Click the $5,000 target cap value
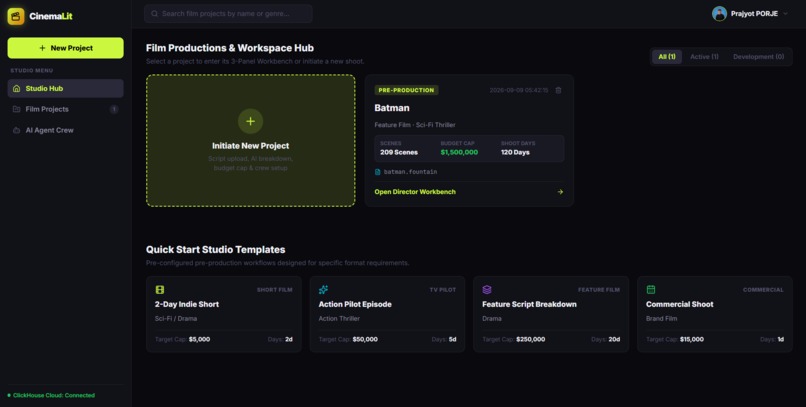 point(199,339)
